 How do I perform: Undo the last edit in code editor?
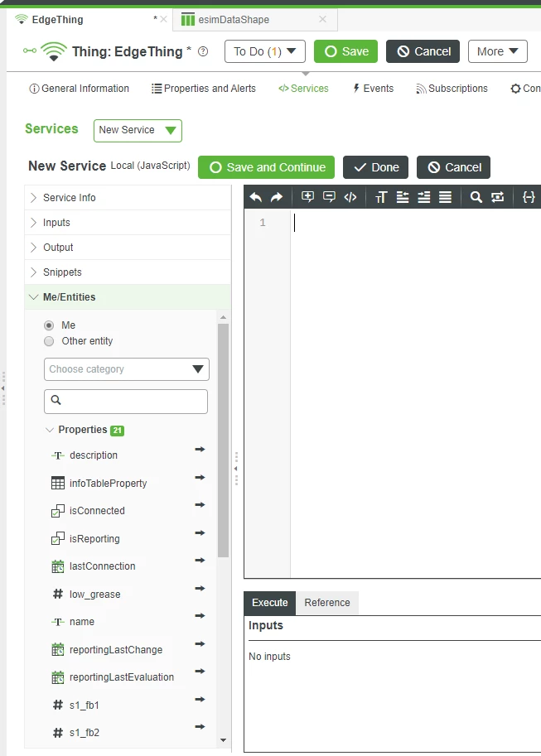coord(256,197)
